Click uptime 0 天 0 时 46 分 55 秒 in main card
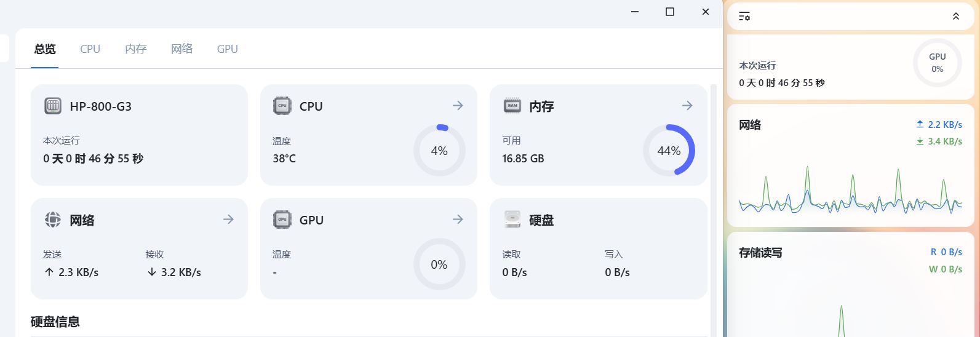Viewport: 980px width, 337px height. pos(93,159)
